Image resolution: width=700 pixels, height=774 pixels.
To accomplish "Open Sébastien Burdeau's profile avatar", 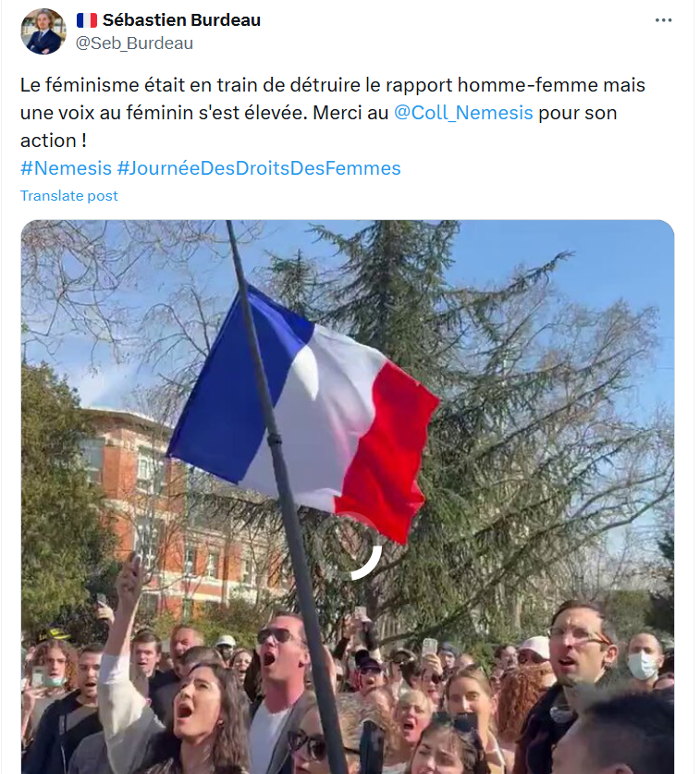I will (x=43, y=31).
